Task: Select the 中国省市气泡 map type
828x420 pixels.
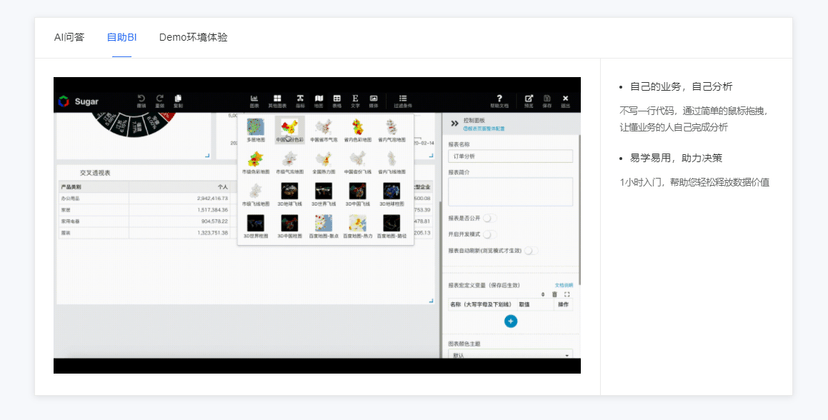Action: [x=323, y=130]
